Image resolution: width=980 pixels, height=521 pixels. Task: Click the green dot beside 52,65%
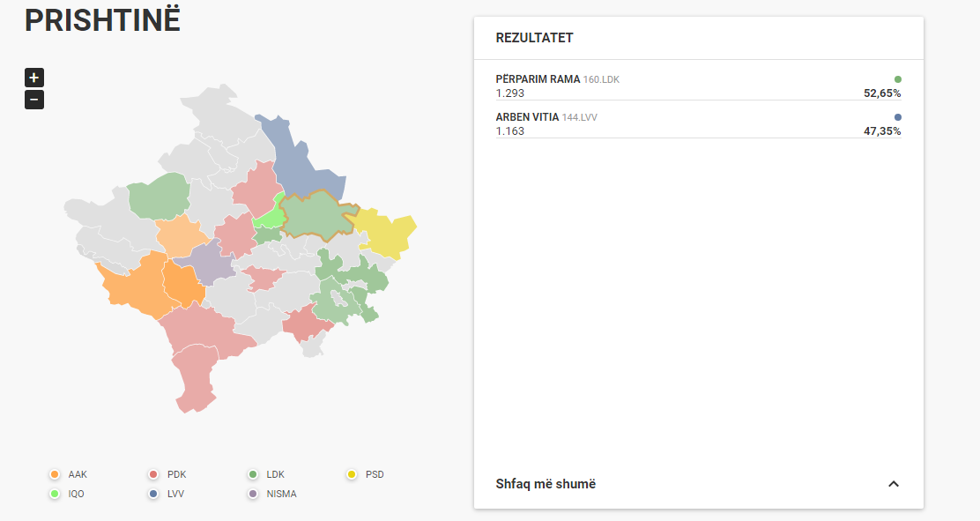point(898,79)
